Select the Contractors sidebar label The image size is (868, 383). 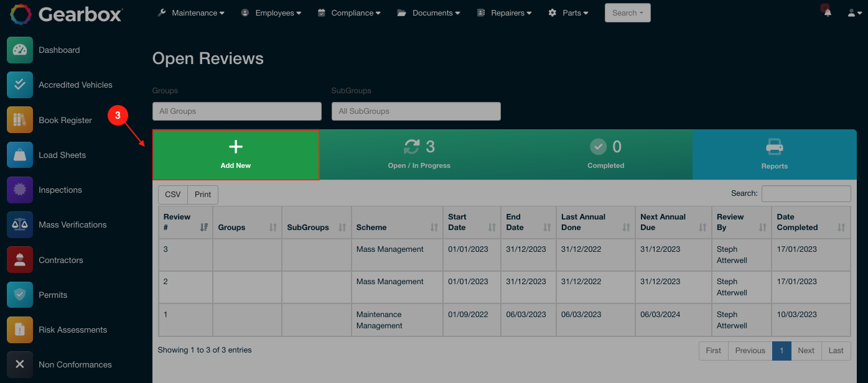pos(61,260)
